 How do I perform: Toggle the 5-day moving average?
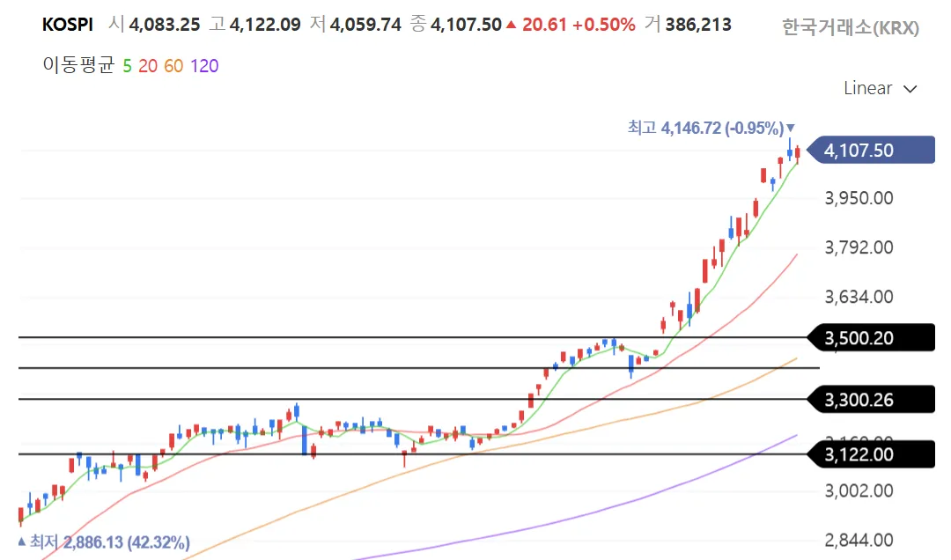[128, 66]
